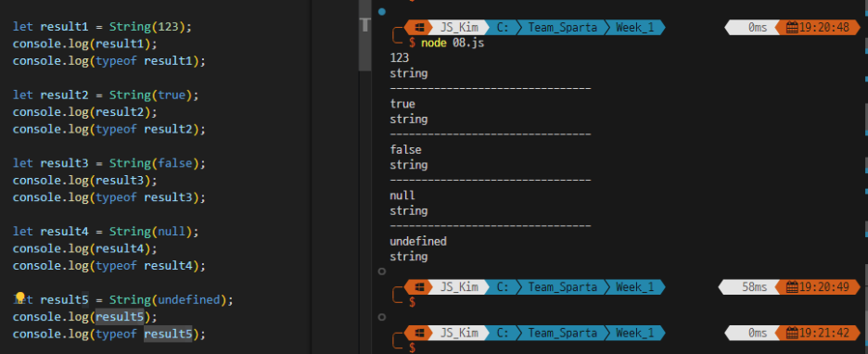Place cursor on 'console.log(typeof result4);'
This screenshot has width=868, height=354.
coord(109,266)
